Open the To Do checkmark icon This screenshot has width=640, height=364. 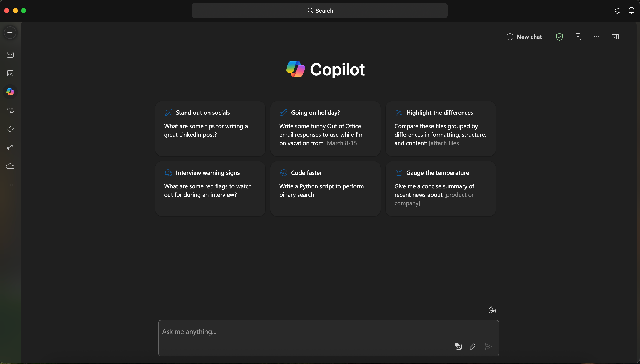pyautogui.click(x=10, y=148)
